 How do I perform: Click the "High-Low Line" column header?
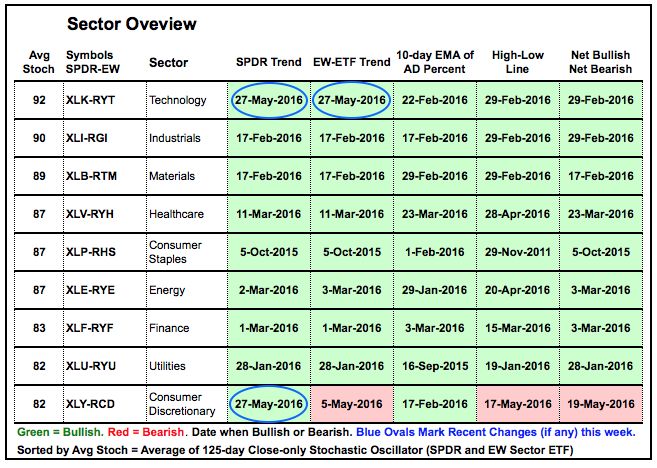coord(517,62)
